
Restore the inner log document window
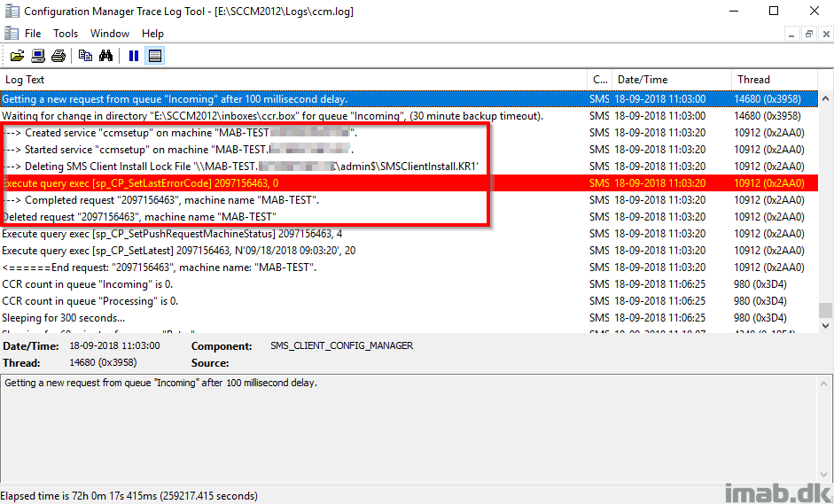point(808,34)
